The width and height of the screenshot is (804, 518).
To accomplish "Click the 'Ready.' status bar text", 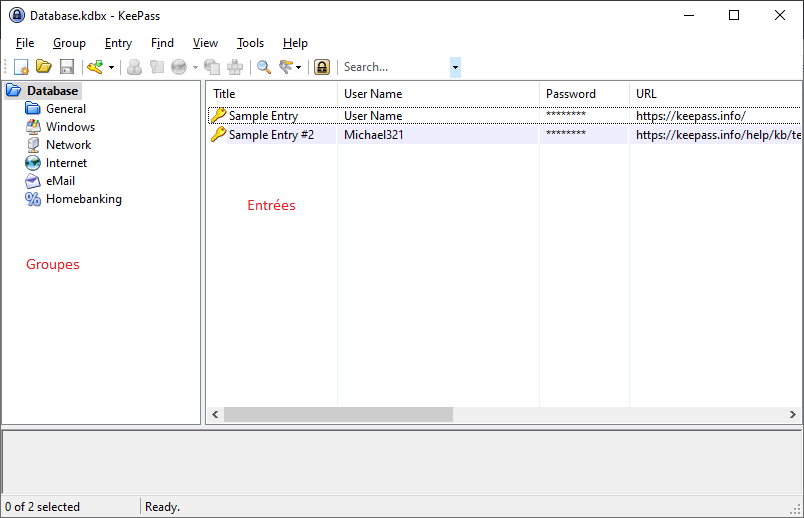I will (163, 507).
